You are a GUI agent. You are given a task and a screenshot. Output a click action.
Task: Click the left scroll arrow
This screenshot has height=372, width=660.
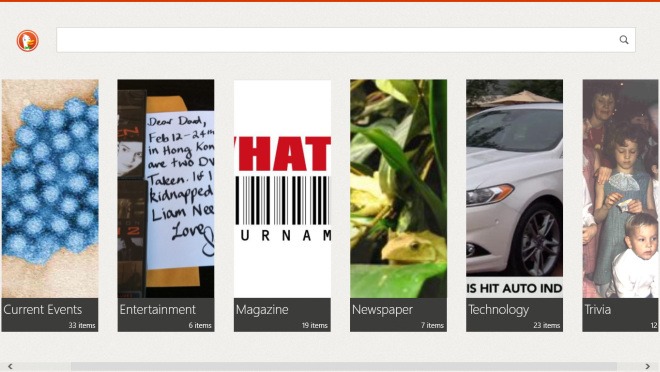click(x=10, y=367)
